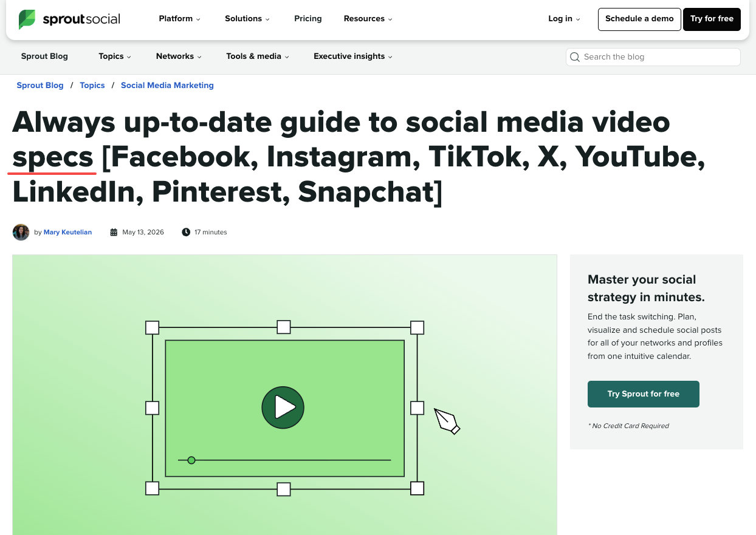This screenshot has width=756, height=535.
Task: Expand the Executive insights menu
Action: pos(353,56)
